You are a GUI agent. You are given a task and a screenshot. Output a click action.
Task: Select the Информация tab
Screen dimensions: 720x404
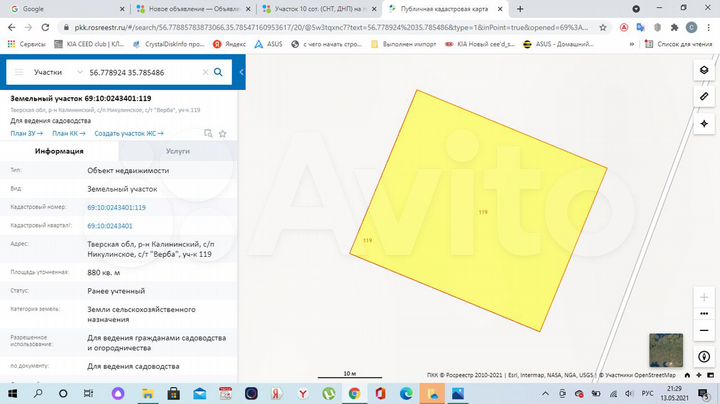tap(59, 151)
